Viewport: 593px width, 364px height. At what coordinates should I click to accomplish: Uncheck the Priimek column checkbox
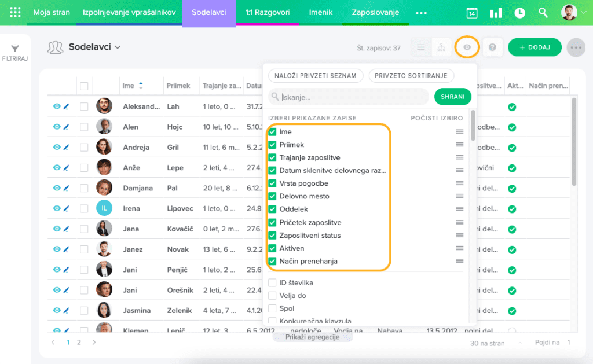(x=272, y=145)
